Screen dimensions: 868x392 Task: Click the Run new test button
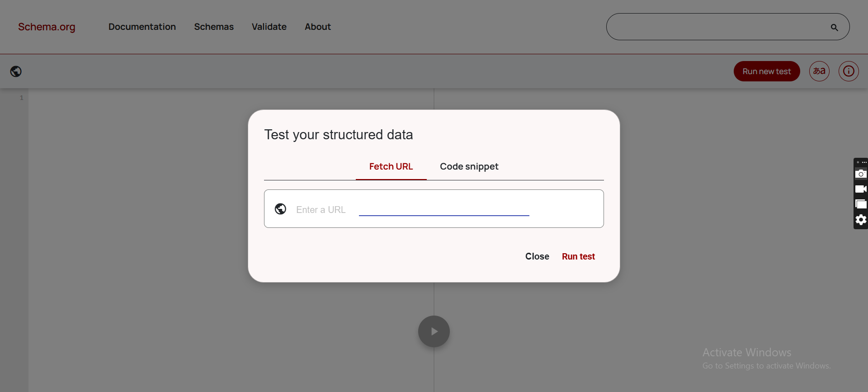[x=766, y=71]
